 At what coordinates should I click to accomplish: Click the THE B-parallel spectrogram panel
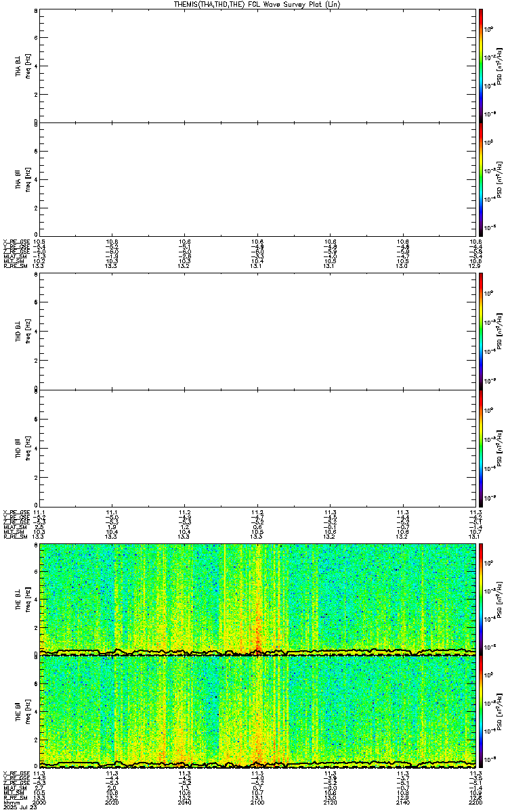pos(258,712)
